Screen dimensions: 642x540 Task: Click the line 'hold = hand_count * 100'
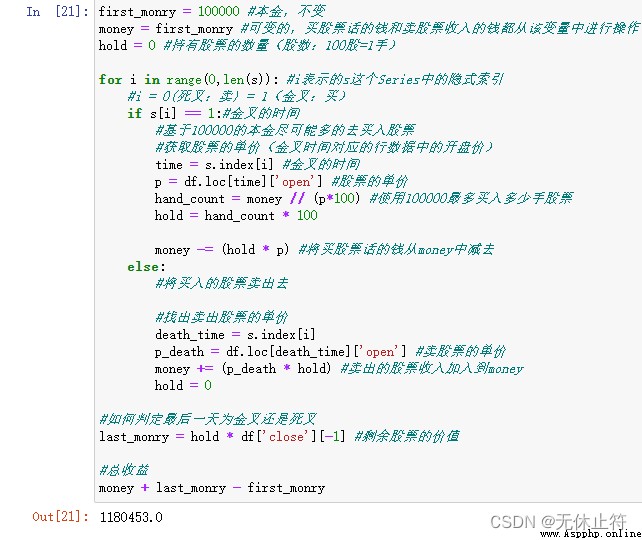tap(236, 215)
